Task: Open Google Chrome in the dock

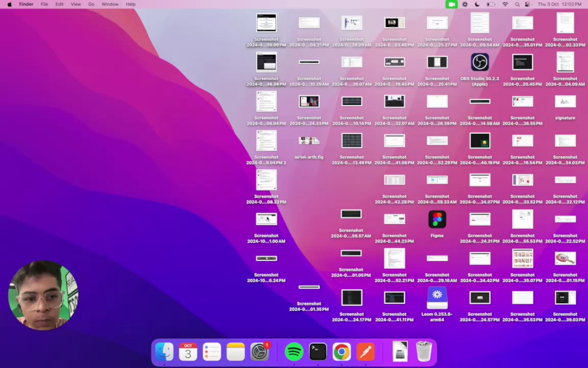Action: pos(341,352)
